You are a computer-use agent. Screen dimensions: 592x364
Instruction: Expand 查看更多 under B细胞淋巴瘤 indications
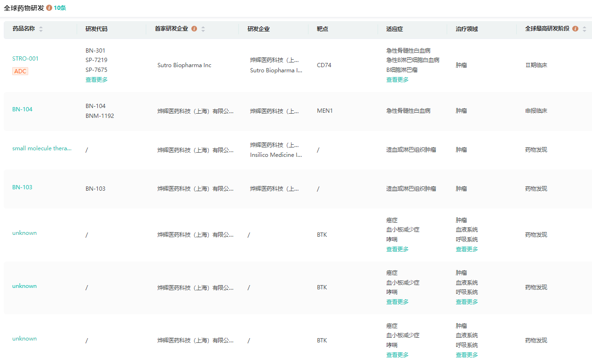click(397, 80)
